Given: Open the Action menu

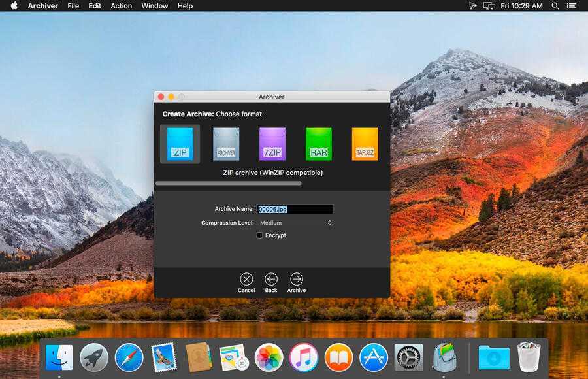Looking at the screenshot, I should pos(121,6).
